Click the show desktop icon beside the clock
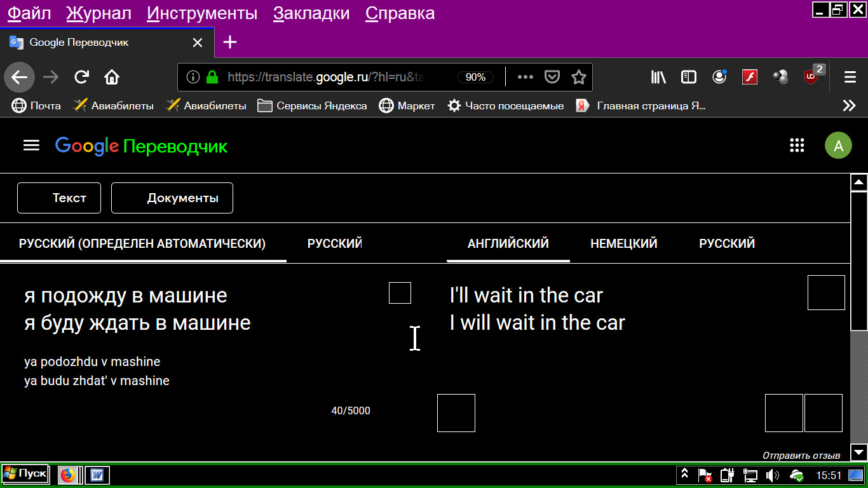Image resolution: width=868 pixels, height=488 pixels. [856, 475]
